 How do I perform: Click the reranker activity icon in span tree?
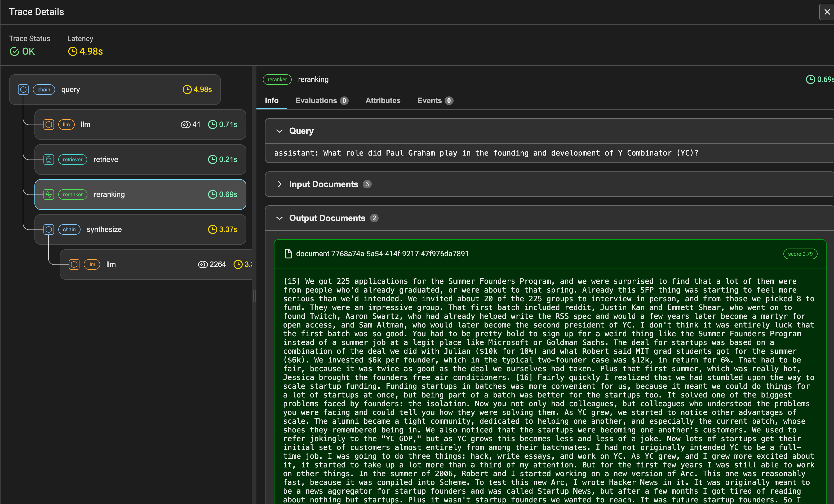(49, 194)
